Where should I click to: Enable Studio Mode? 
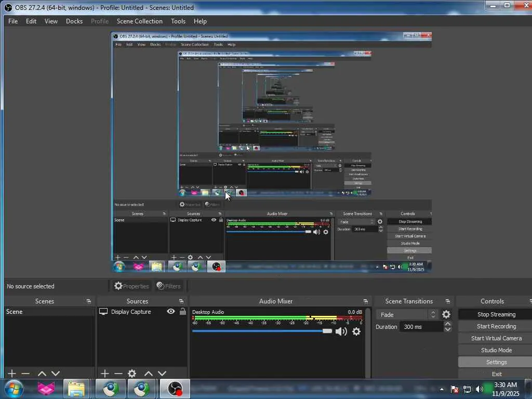pyautogui.click(x=496, y=350)
